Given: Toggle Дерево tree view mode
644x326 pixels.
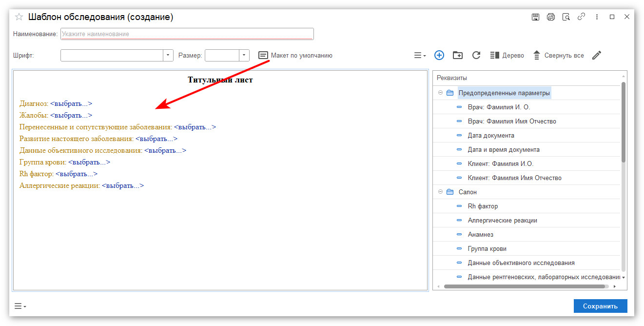Looking at the screenshot, I should coord(507,55).
